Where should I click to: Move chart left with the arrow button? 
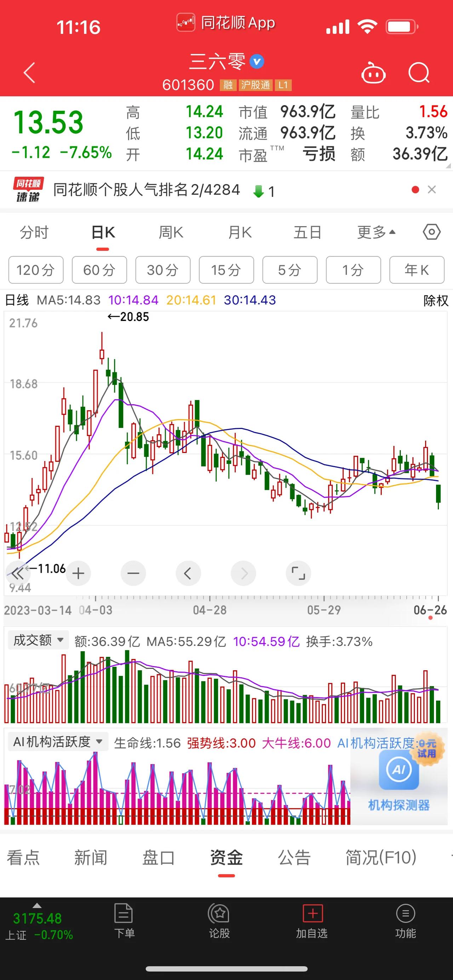188,573
